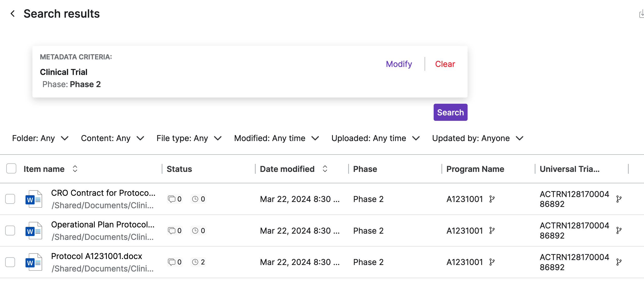Click Word icon for CRO Contract document
The width and height of the screenshot is (644, 307).
(x=34, y=199)
